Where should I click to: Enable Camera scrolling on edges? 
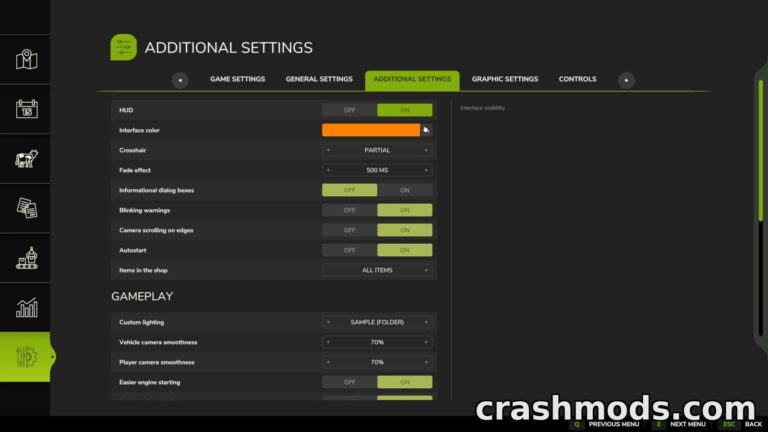[405, 230]
